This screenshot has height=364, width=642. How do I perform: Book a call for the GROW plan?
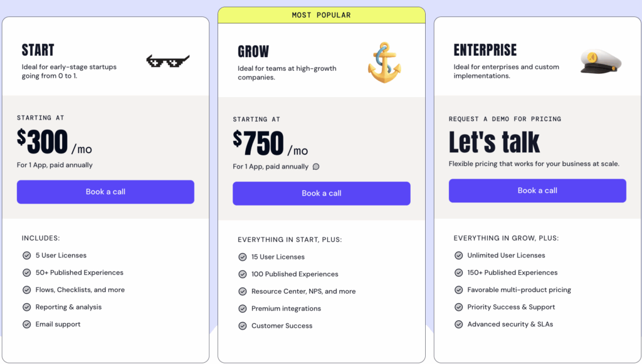[x=321, y=194]
